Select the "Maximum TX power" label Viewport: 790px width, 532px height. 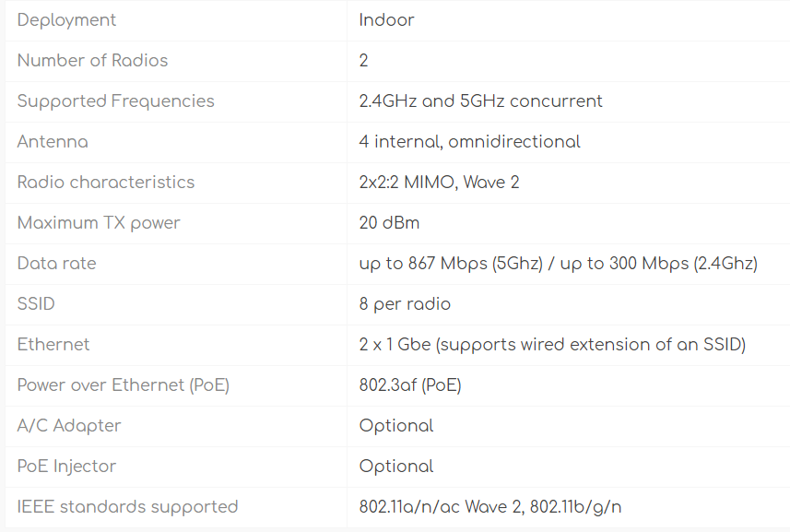pyautogui.click(x=99, y=223)
